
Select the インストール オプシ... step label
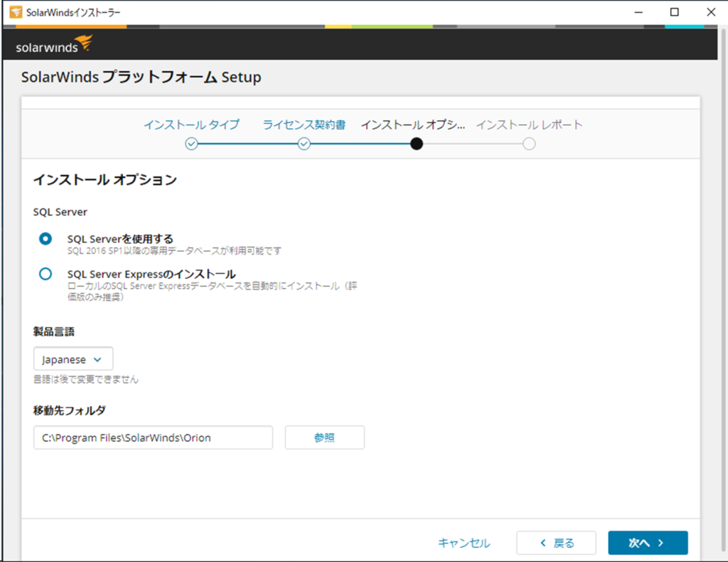[x=413, y=124]
